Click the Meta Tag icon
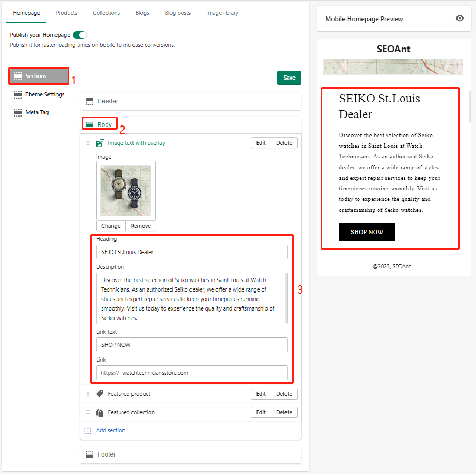 pyautogui.click(x=17, y=112)
